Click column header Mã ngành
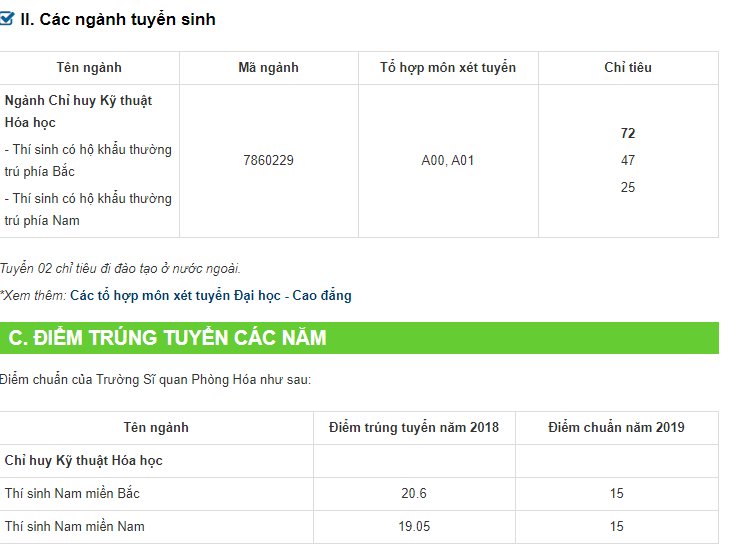Viewport: 729px width, 548px height. click(x=268, y=68)
